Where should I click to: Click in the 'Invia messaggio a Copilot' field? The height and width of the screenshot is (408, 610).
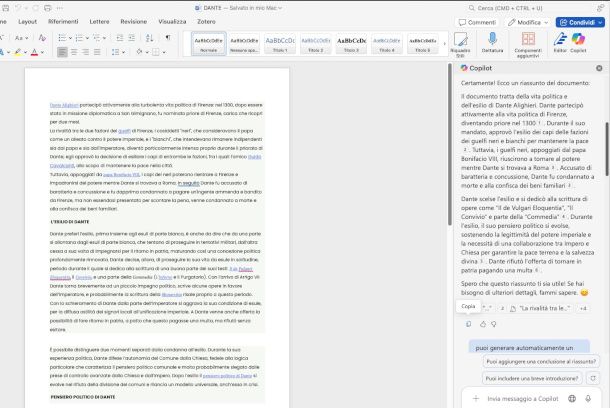coord(525,397)
